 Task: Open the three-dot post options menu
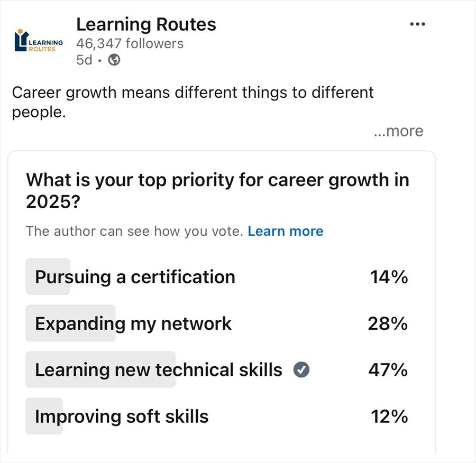coord(417,24)
